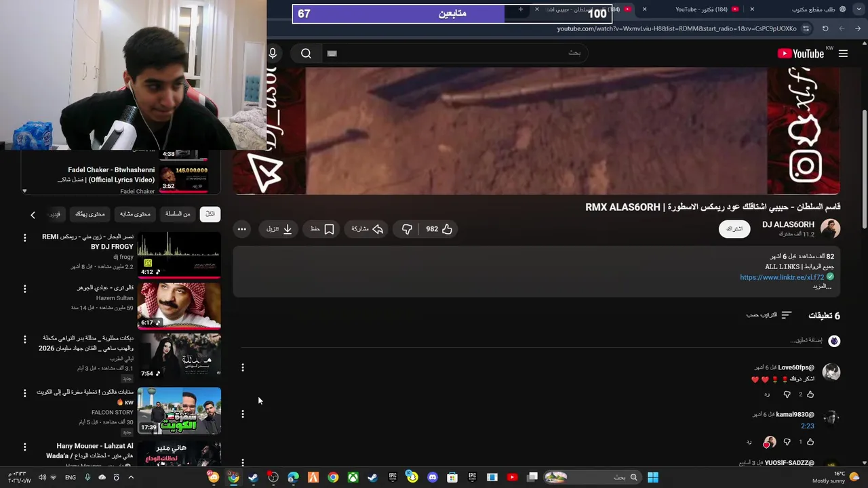Reply to the Love60fps comment
Image resolution: width=868 pixels, height=488 pixels.
point(767,394)
